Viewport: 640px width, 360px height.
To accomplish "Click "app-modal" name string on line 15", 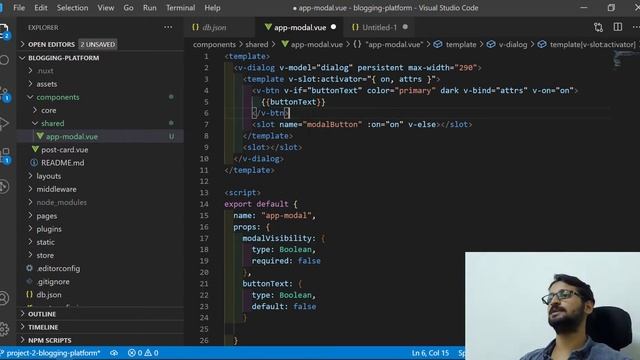I will [286, 215].
